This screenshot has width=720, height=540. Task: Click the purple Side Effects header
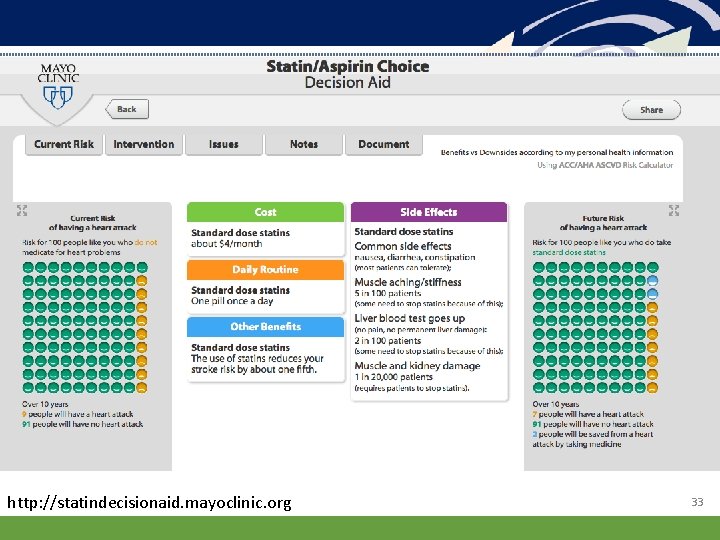pyautogui.click(x=429, y=212)
